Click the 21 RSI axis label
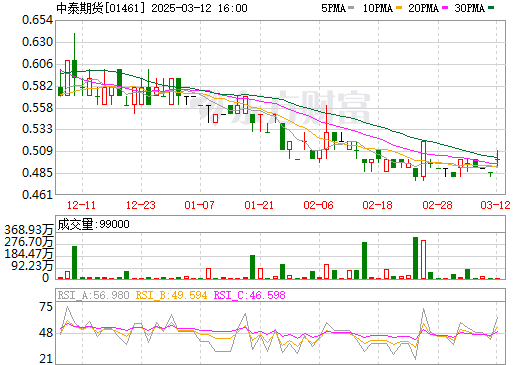This screenshot has height=365, width=520. (x=46, y=359)
